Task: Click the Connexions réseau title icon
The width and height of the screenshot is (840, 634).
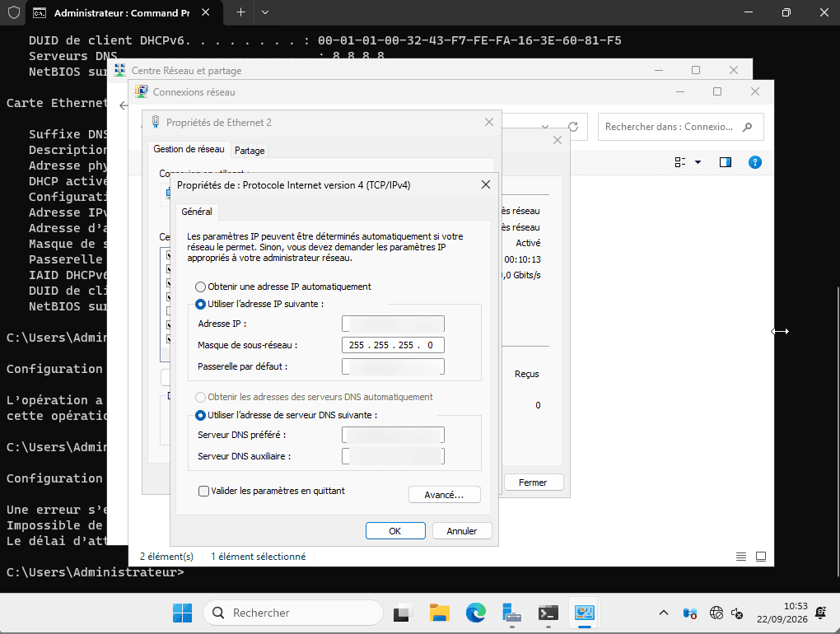Action: click(142, 91)
